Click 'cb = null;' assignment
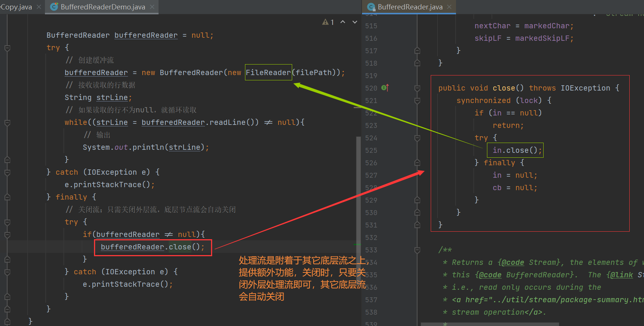The height and width of the screenshot is (326, 644). coord(515,188)
